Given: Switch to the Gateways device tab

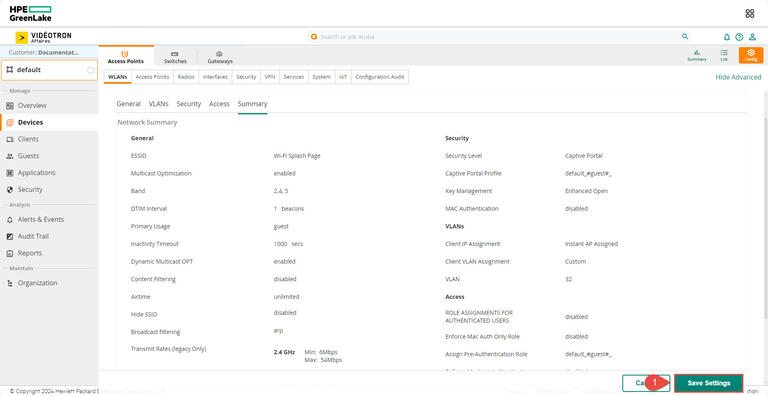Looking at the screenshot, I should (220, 56).
